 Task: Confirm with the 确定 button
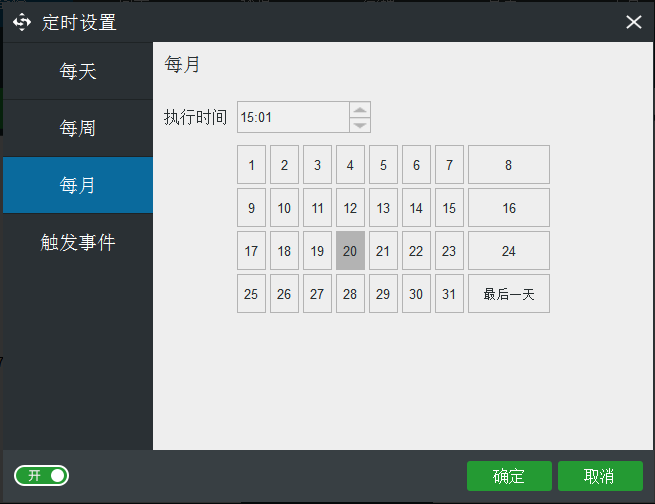pos(509,476)
